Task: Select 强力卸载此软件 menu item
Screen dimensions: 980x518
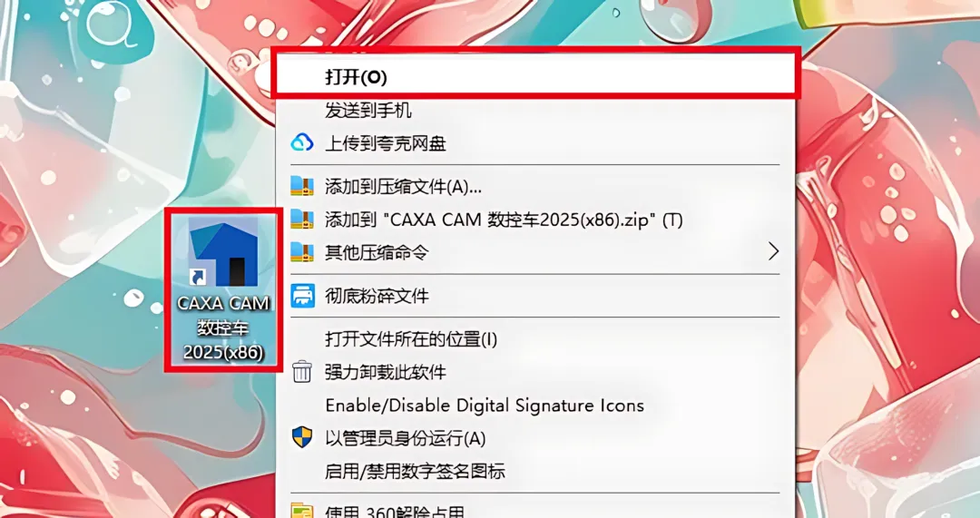Action: click(x=536, y=373)
